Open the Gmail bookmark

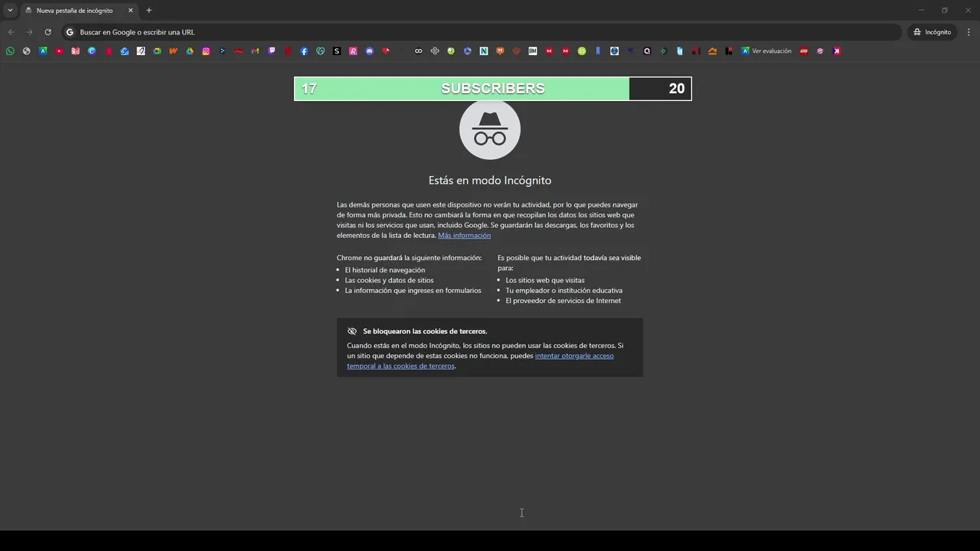coord(255,51)
